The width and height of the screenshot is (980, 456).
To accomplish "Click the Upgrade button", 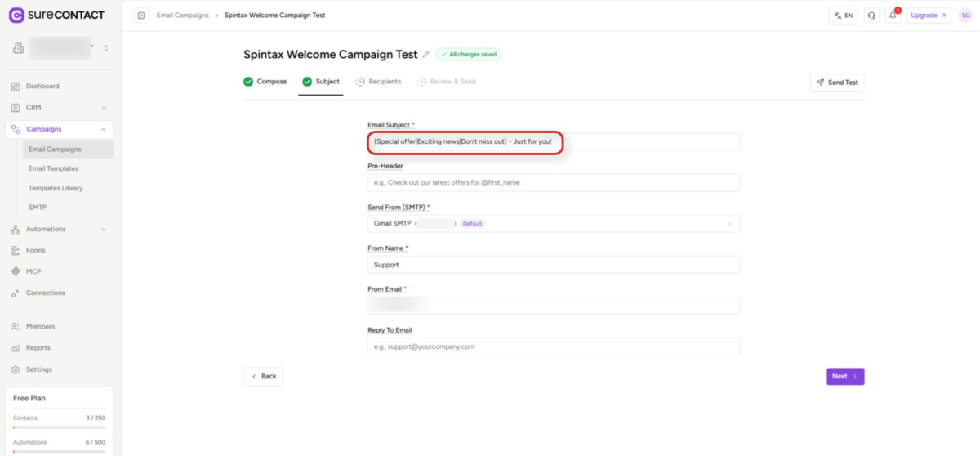I will pyautogui.click(x=929, y=15).
